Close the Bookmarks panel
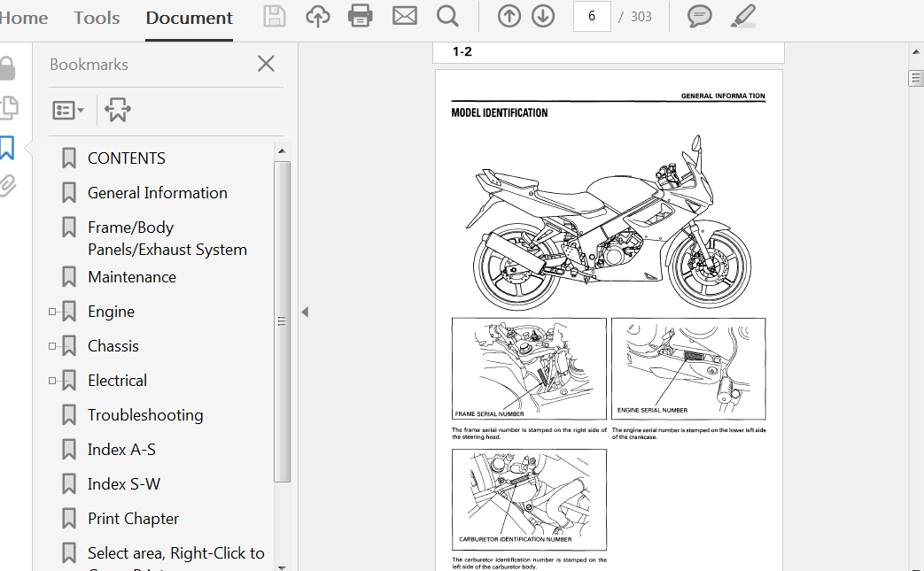 pos(267,64)
